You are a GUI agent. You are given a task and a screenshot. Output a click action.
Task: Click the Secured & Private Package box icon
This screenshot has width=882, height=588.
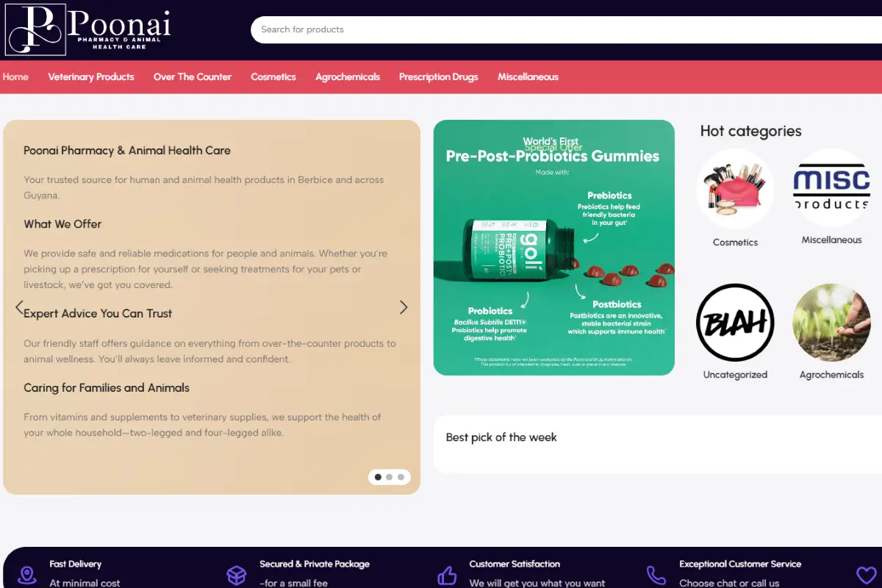pos(236,575)
